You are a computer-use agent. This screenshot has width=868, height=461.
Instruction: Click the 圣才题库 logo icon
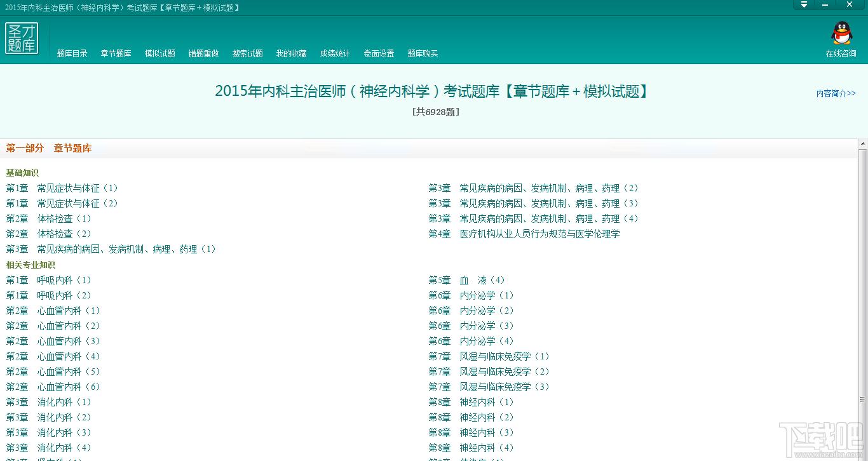pyautogui.click(x=22, y=38)
